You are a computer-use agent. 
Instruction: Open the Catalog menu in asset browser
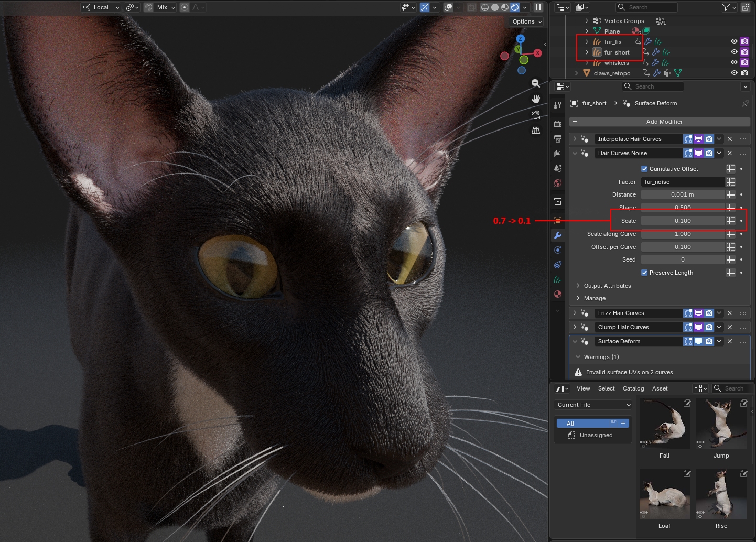tap(633, 388)
